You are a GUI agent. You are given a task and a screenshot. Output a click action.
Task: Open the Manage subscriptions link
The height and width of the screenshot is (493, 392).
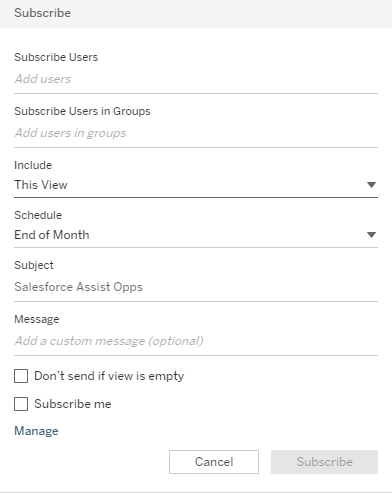tap(36, 431)
